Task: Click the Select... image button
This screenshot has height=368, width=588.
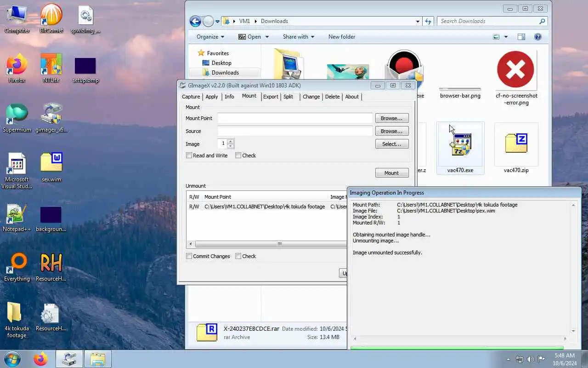Action: point(392,144)
